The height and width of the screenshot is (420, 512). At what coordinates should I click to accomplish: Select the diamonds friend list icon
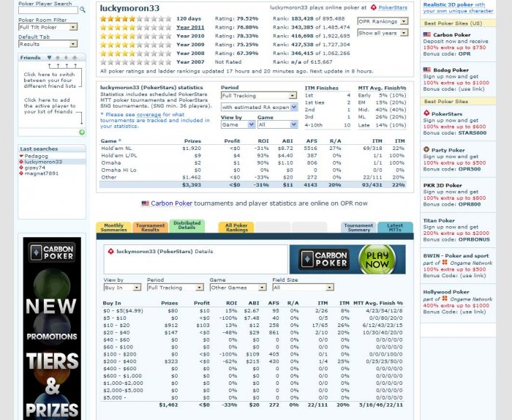tap(67, 58)
